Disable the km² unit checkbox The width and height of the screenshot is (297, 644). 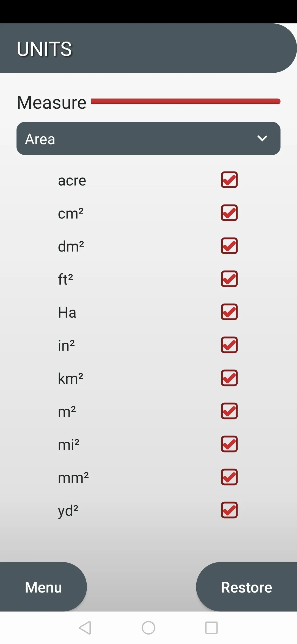[x=229, y=378]
